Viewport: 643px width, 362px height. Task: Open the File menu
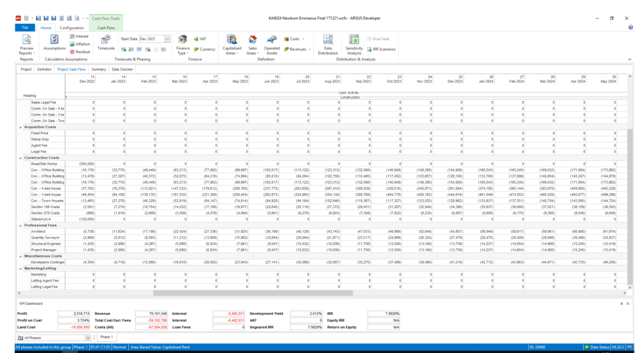pos(25,27)
